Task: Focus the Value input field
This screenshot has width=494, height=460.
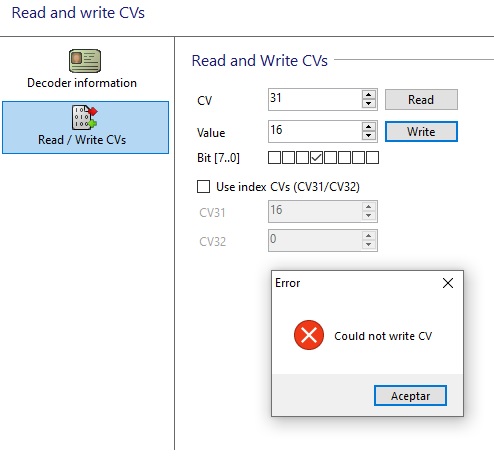Action: coord(315,131)
